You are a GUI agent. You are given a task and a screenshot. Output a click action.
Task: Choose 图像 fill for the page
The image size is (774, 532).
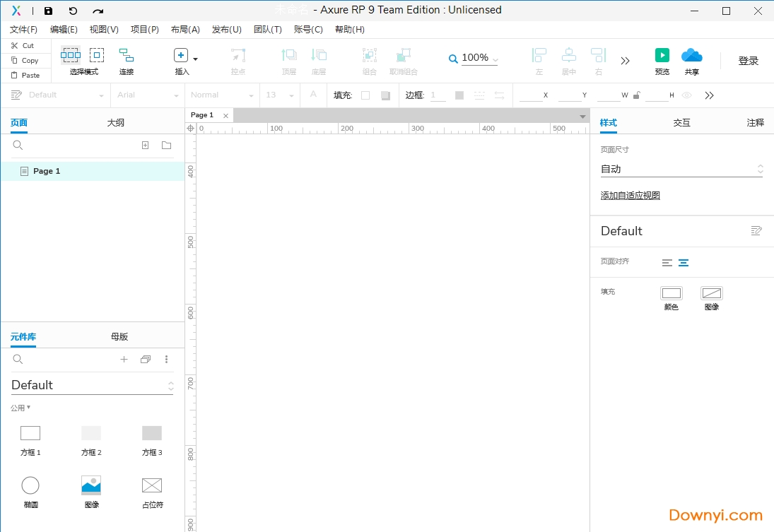tap(711, 293)
